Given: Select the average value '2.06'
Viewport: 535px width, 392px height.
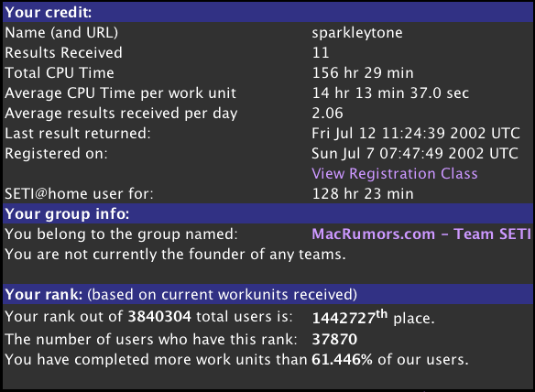Looking at the screenshot, I should click(x=328, y=114).
